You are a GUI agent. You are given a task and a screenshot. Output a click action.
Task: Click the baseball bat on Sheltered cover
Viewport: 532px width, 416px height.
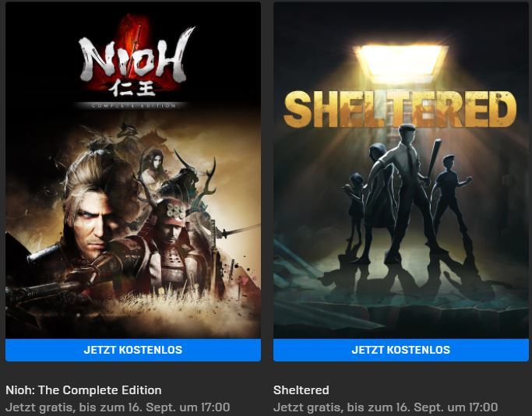pos(434,160)
